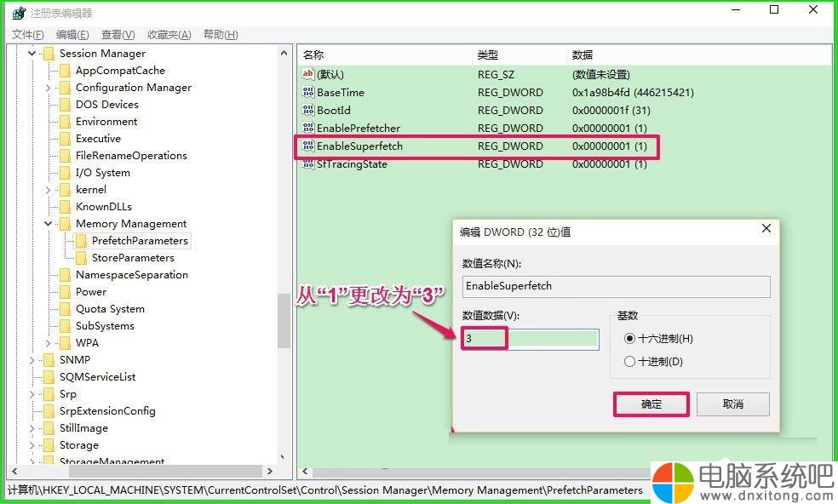This screenshot has height=504, width=838.
Task: Expand the kernel tree node
Action: pyautogui.click(x=48, y=190)
